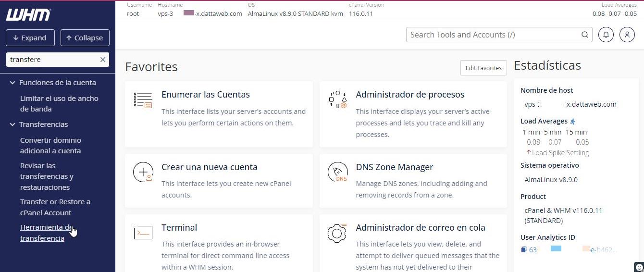This screenshot has width=644, height=272.
Task: Click the Administrador de correo gear icon
Action: pos(337,233)
